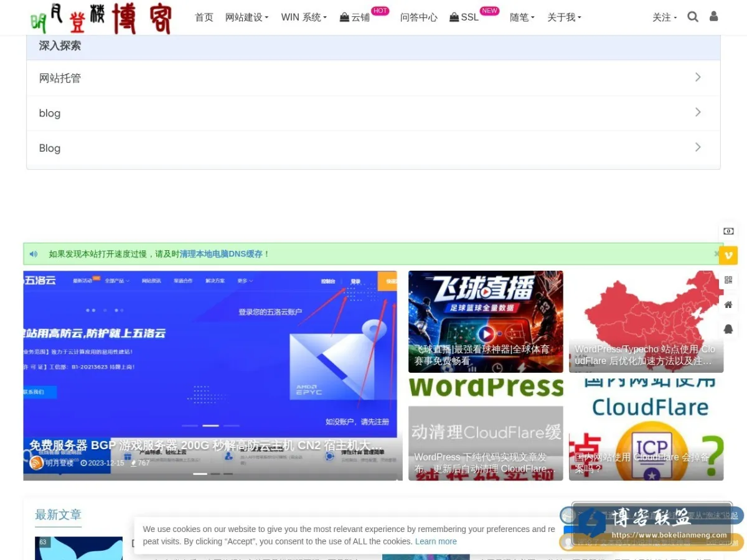The image size is (747, 560).
Task: Open the search magnifier icon in header
Action: [693, 17]
